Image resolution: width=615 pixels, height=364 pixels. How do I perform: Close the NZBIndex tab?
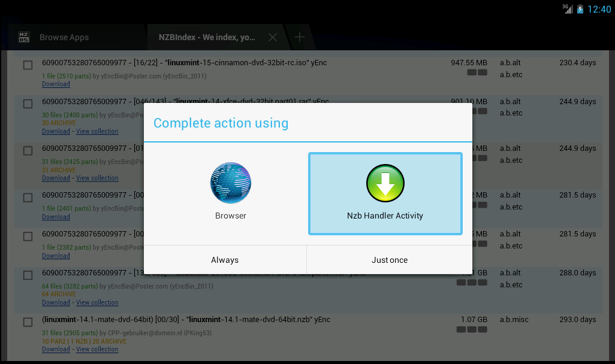(273, 37)
